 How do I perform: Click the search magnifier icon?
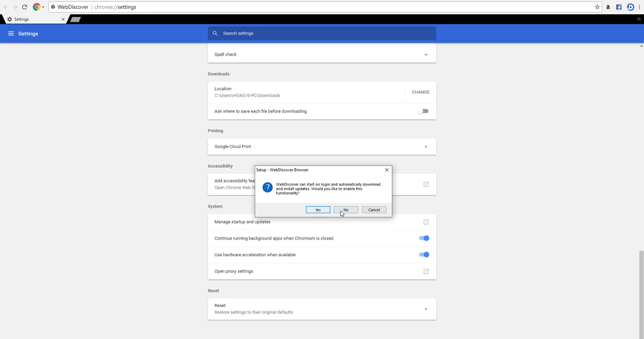[215, 33]
